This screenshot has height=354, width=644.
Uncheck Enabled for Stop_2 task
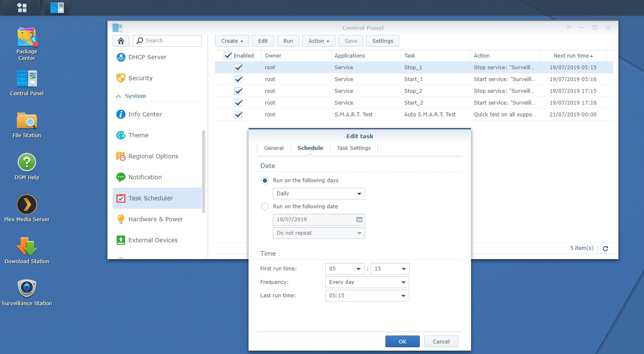(238, 91)
